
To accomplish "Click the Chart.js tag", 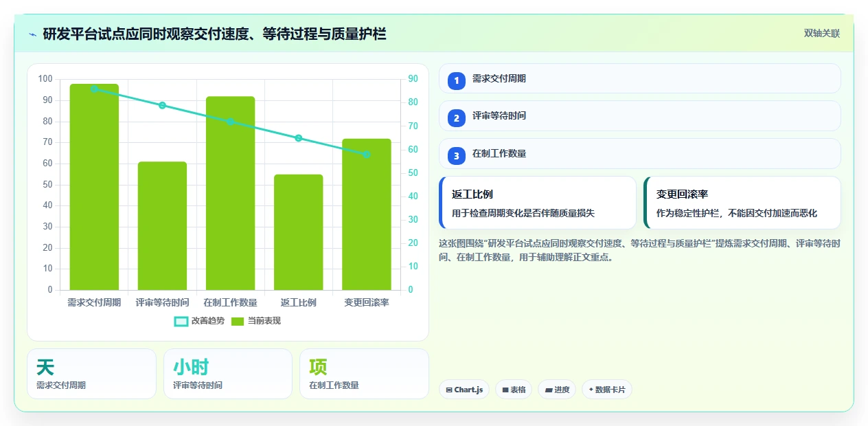I will [x=464, y=390].
